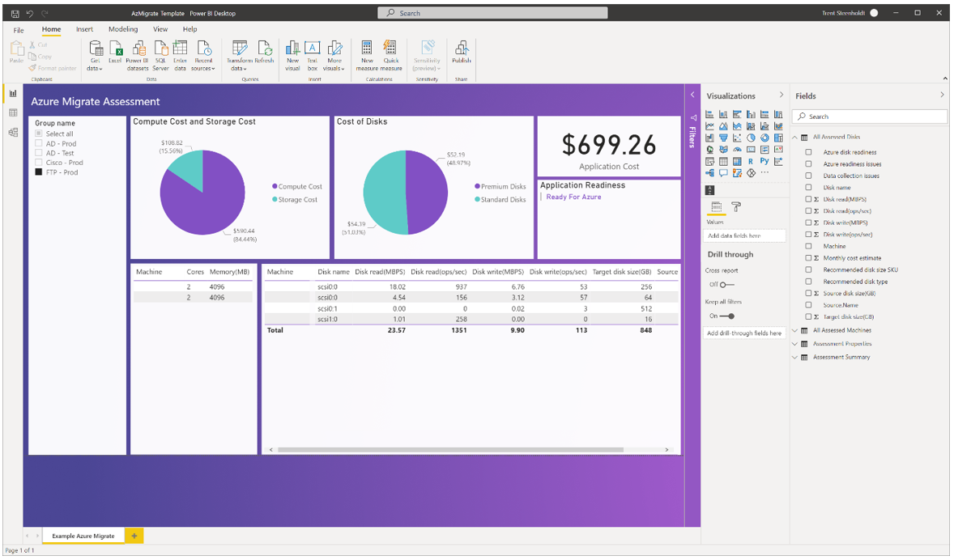
Task: Switch to Model view in left sidebar
Action: (13, 132)
